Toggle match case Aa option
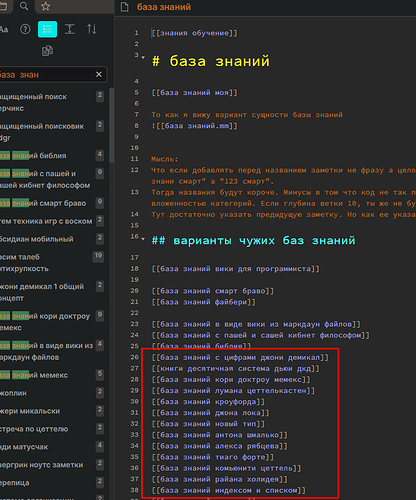The height and width of the screenshot is (500, 416). pos(3,29)
